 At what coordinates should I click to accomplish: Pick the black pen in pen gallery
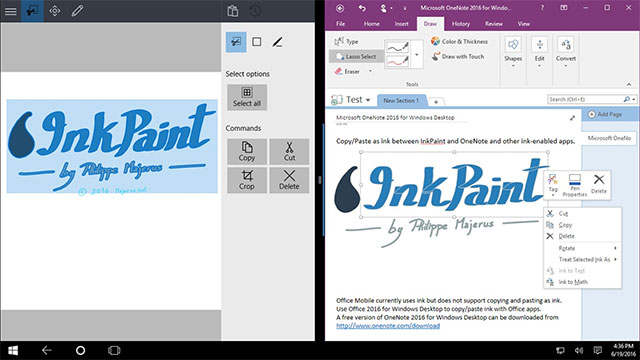(398, 47)
